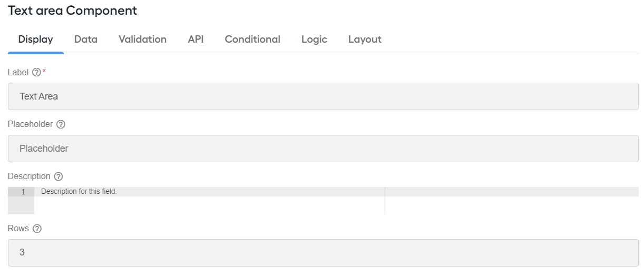The width and height of the screenshot is (644, 276).
Task: Select the API tab
Action: point(196,40)
